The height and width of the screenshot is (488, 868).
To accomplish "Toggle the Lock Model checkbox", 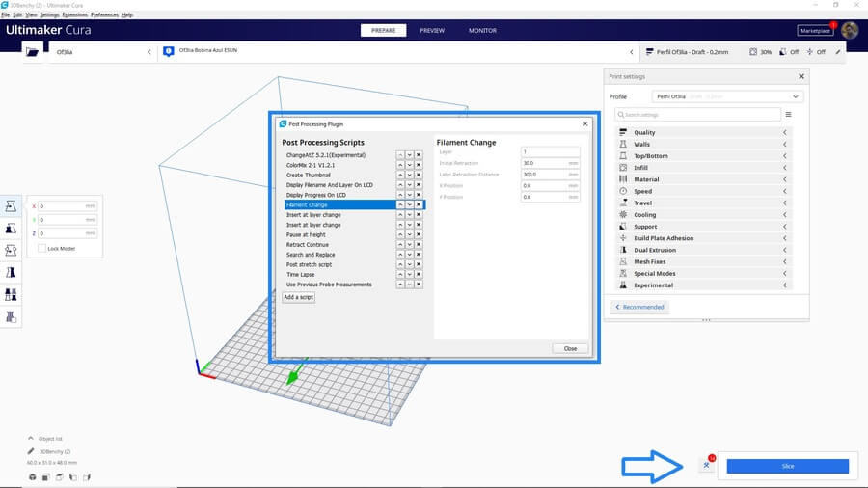I will (x=41, y=248).
